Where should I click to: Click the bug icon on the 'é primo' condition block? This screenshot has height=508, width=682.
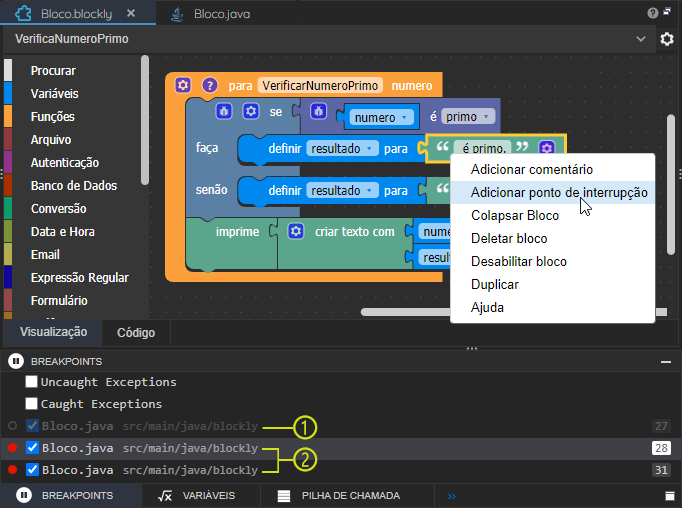pos(318,111)
